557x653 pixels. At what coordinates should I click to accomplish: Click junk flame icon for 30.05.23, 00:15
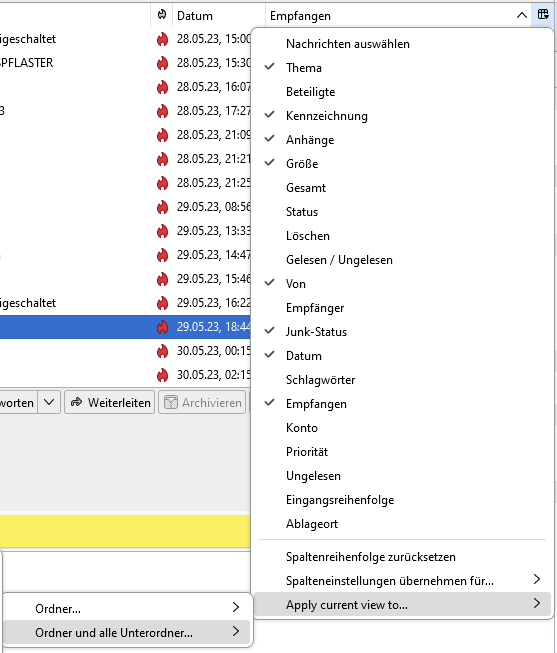162,351
